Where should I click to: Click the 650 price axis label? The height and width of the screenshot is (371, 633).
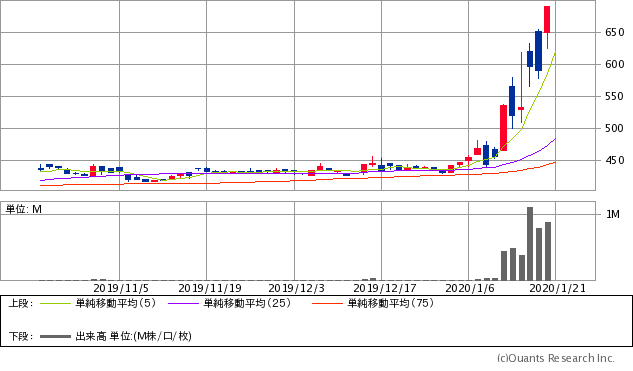[614, 32]
